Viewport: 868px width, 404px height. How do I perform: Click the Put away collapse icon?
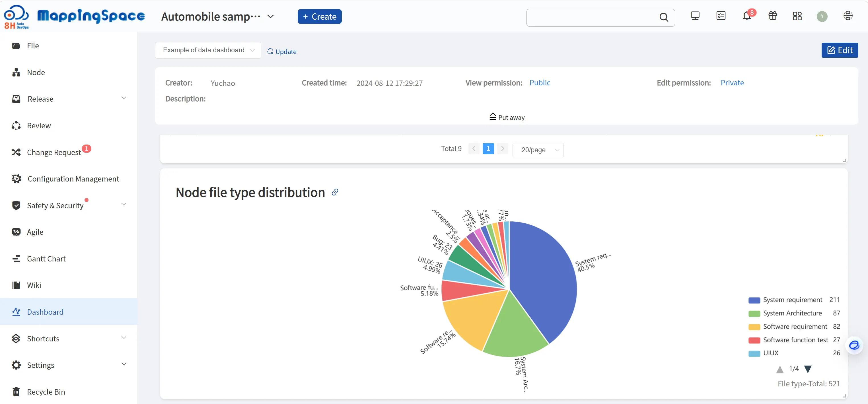pos(493,117)
